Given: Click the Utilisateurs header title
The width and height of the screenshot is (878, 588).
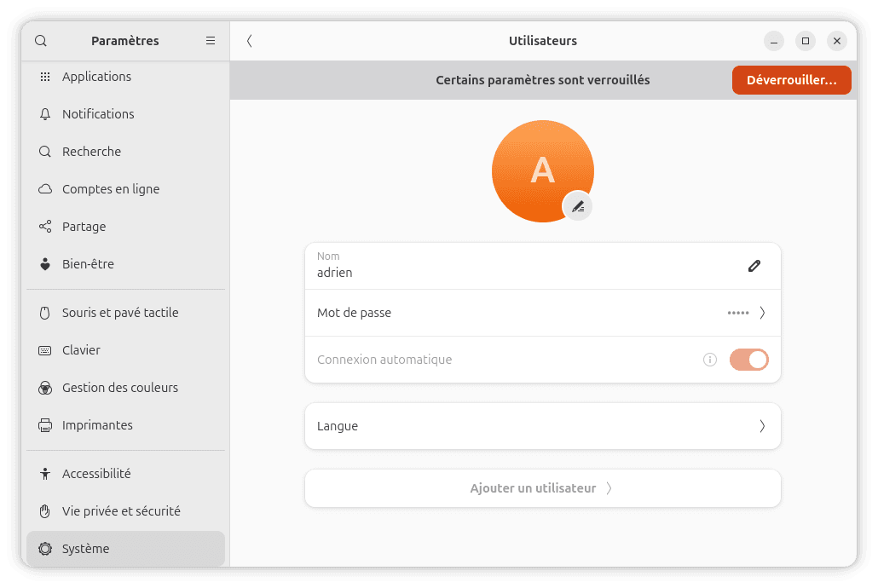Looking at the screenshot, I should coord(543,41).
